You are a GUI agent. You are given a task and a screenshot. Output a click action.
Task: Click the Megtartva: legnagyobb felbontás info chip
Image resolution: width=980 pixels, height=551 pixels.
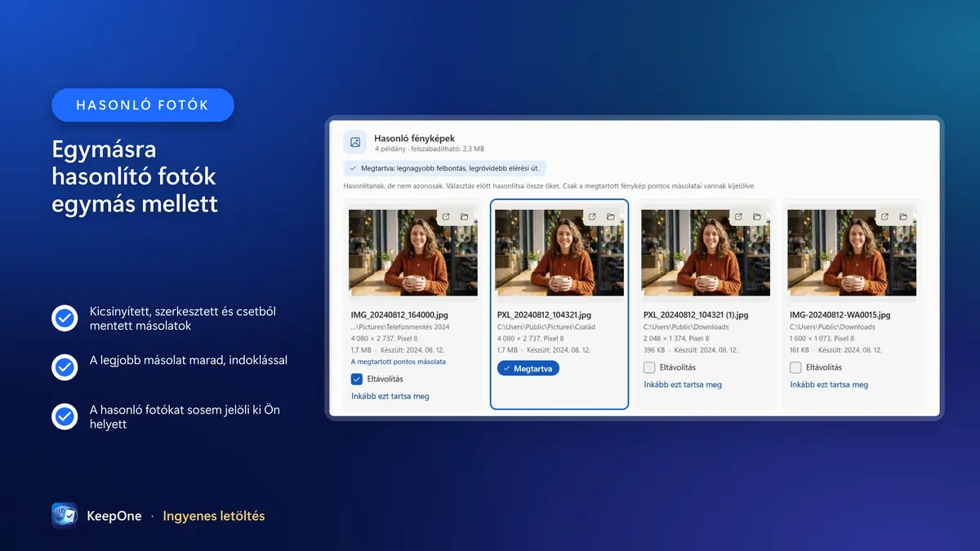445,169
